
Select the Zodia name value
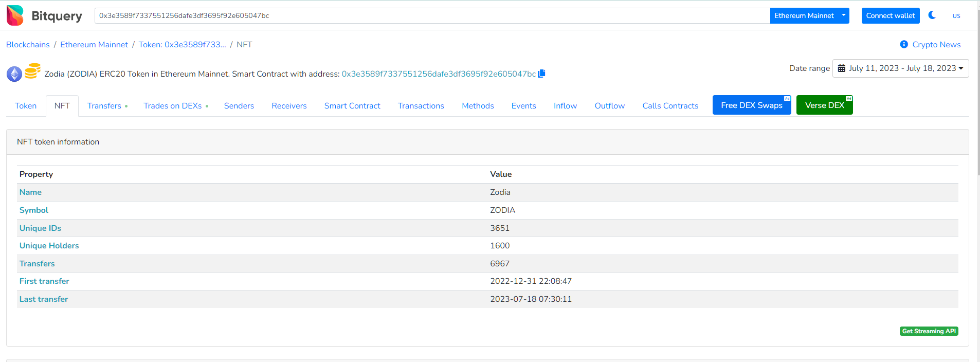pos(500,192)
